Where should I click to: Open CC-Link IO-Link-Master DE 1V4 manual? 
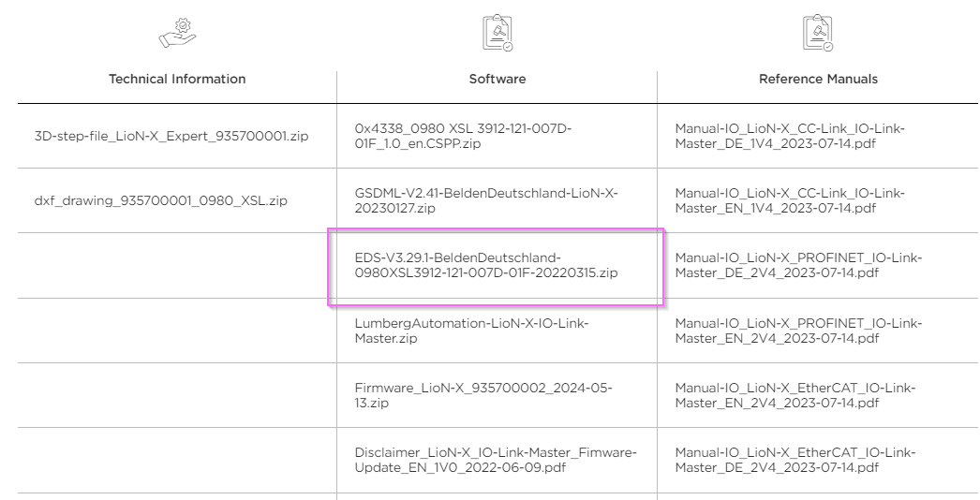coord(790,137)
